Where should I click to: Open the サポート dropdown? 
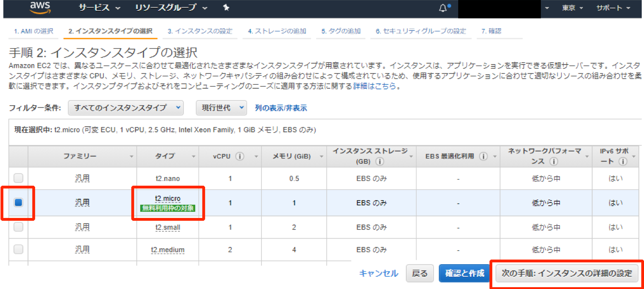coord(613,8)
